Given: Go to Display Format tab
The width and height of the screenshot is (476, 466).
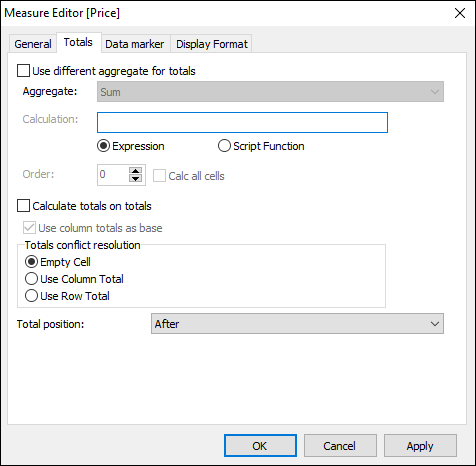Looking at the screenshot, I should tap(212, 44).
